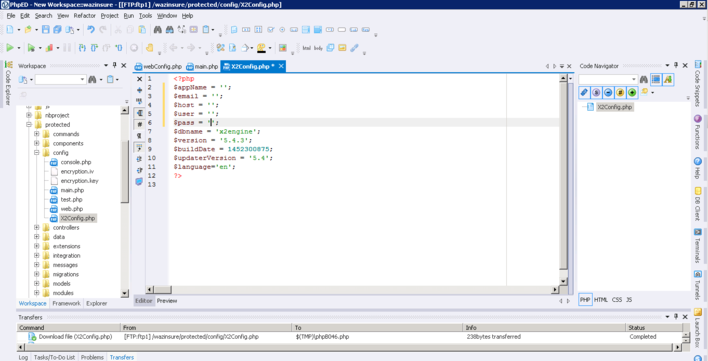Screen dimensions: 708x361
Task: Expand the controllers folder
Action: point(37,227)
